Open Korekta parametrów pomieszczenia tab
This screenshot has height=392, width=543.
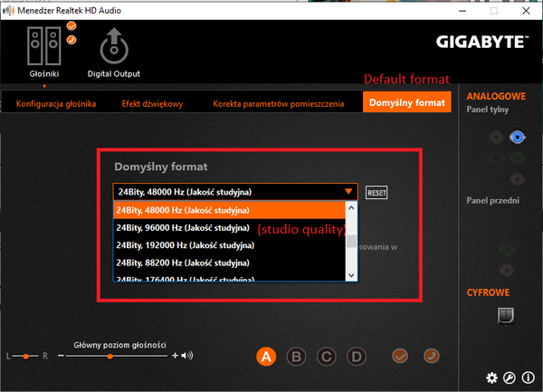click(x=279, y=104)
